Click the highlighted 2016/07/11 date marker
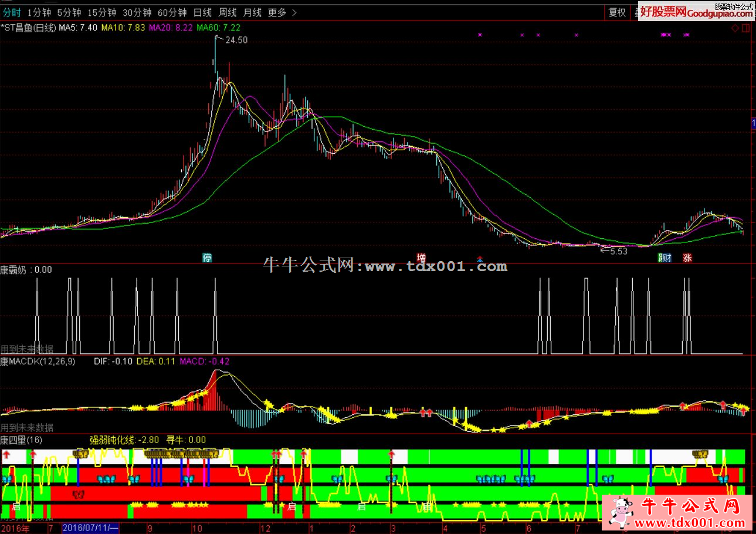 click(91, 528)
